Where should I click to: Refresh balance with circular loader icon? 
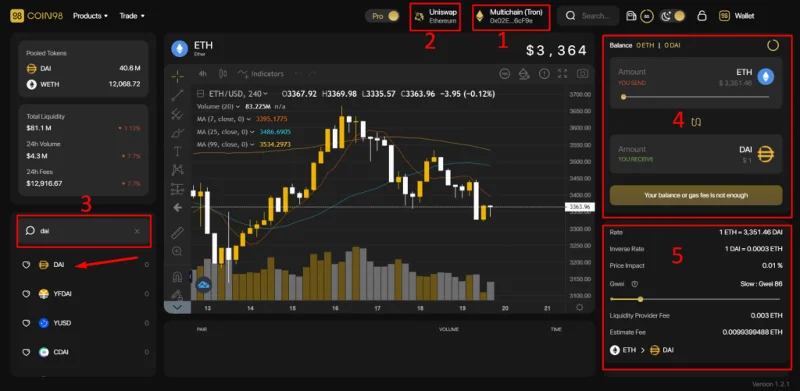click(773, 45)
